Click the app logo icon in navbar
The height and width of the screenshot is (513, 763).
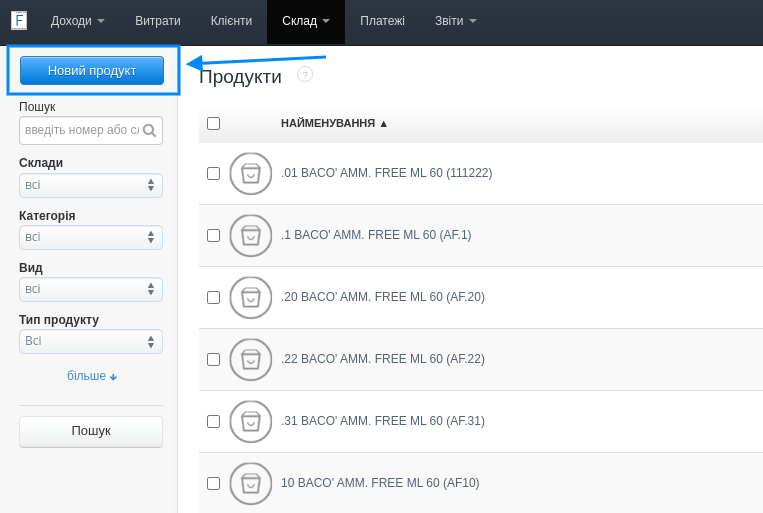19,21
